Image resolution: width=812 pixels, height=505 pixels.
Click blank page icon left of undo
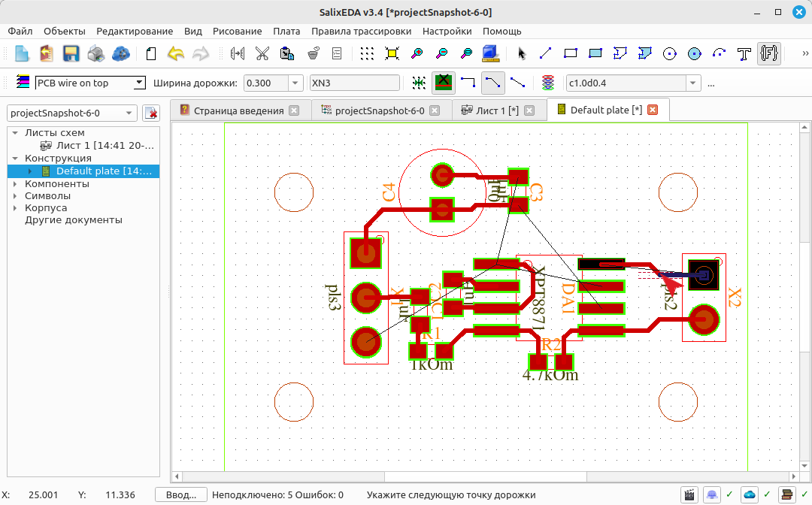(151, 53)
